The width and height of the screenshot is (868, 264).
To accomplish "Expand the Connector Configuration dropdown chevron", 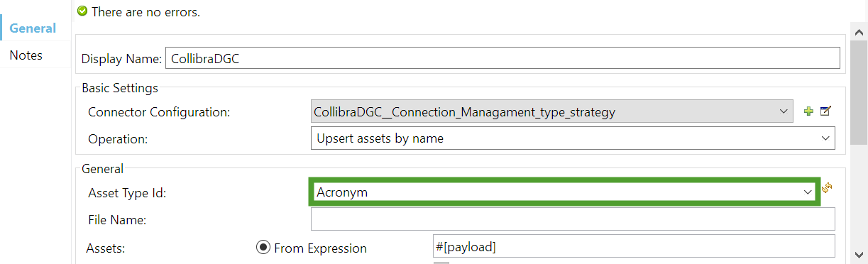I will [784, 111].
